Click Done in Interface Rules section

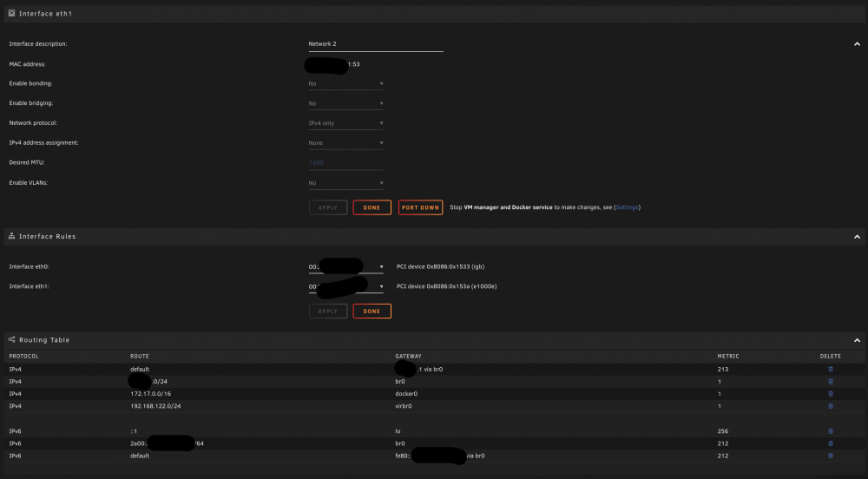click(x=372, y=311)
